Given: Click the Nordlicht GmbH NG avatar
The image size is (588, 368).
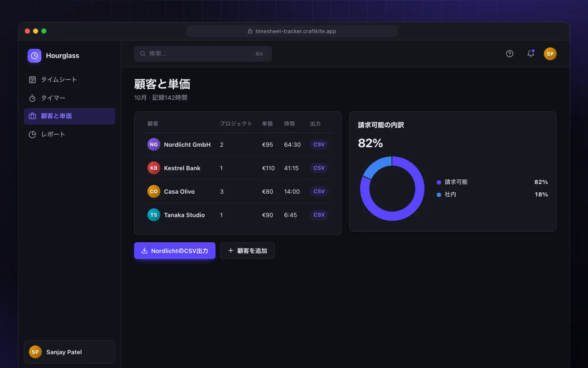Looking at the screenshot, I should (x=154, y=144).
